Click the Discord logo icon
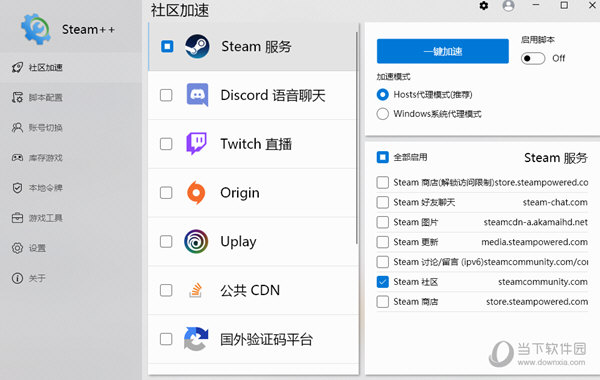The image size is (600, 380). [197, 95]
